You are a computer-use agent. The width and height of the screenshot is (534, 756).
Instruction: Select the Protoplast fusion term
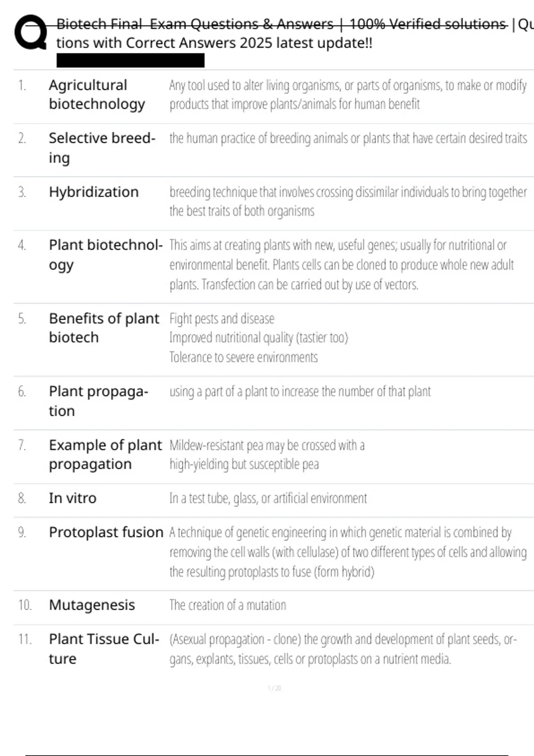(x=106, y=532)
